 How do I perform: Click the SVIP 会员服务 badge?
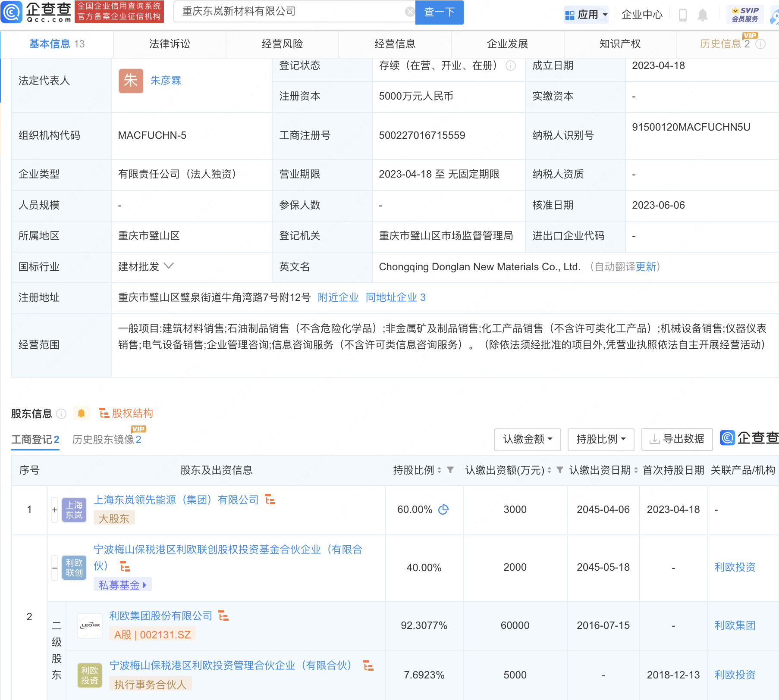745,15
